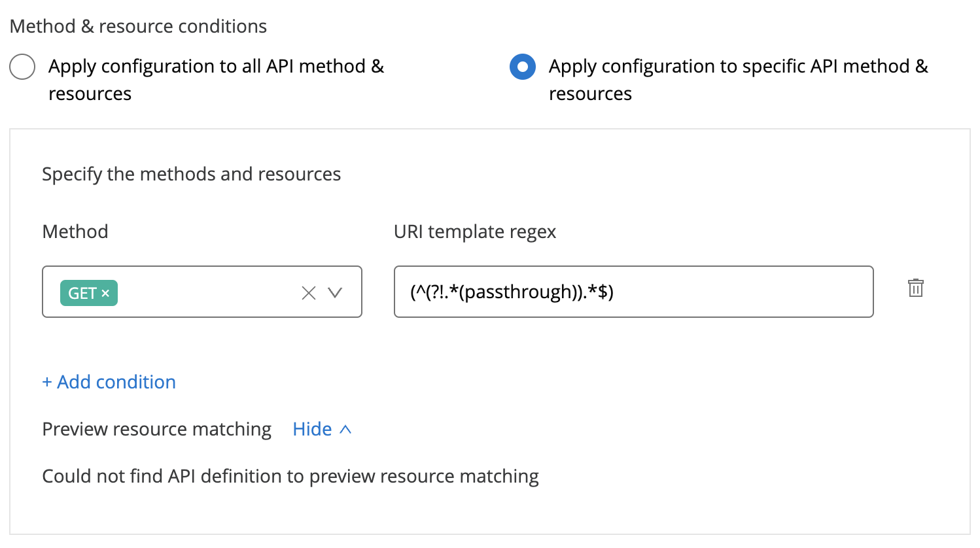Click the 'Apply configuration to all API method' label text
The width and height of the screenshot is (980, 548).
coord(216,67)
